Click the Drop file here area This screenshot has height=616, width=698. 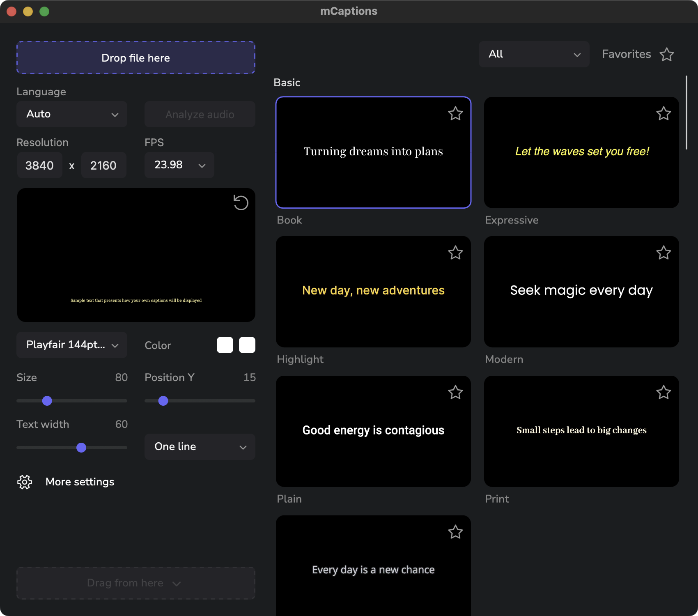click(x=136, y=58)
